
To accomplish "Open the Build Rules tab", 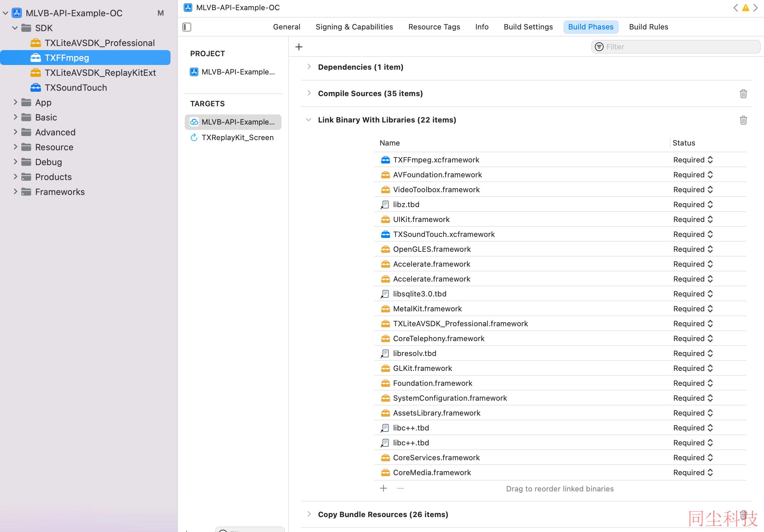I will click(649, 27).
